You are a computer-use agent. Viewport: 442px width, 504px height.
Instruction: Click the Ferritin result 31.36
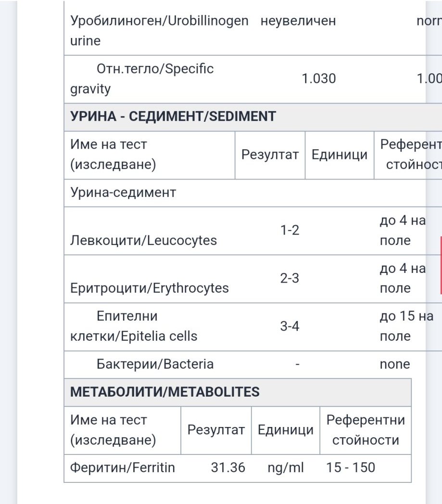click(228, 468)
